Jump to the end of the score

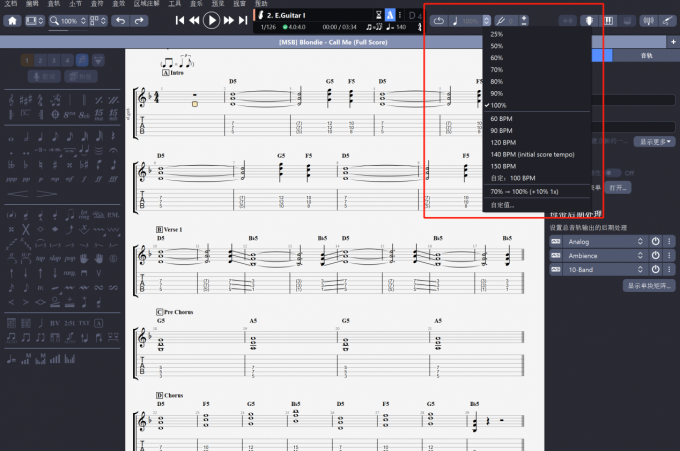pyautogui.click(x=244, y=20)
